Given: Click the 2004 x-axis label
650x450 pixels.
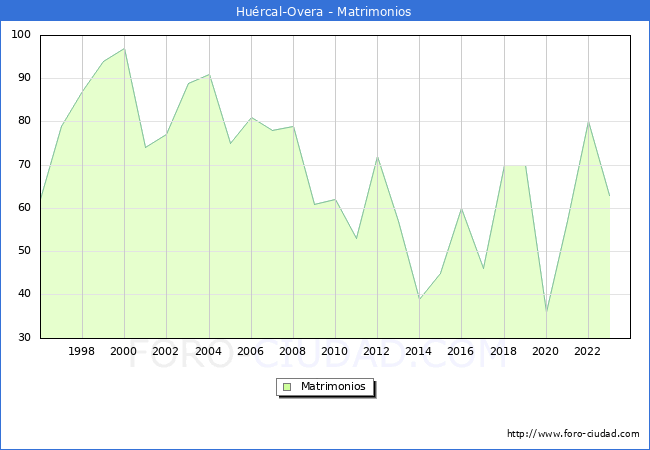Looking at the screenshot, I should (x=208, y=351).
